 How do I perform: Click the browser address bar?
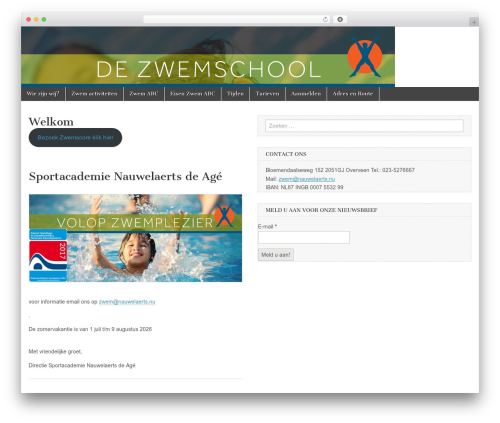(x=237, y=19)
